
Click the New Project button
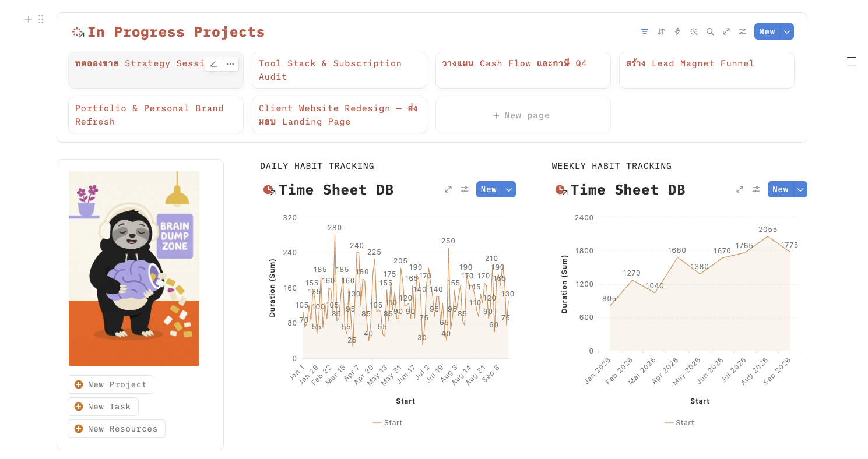(111, 384)
